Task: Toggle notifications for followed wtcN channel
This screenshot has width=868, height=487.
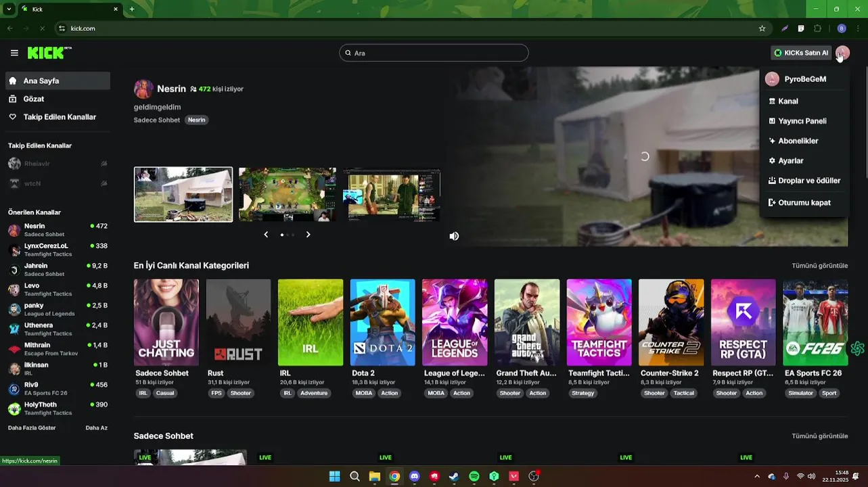Action: pyautogui.click(x=104, y=183)
